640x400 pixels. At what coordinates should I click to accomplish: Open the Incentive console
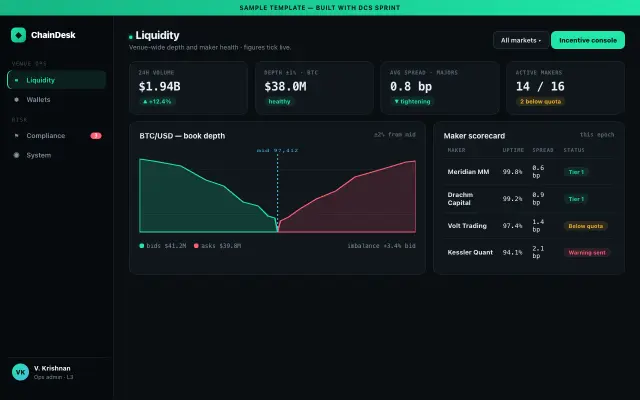[588, 40]
